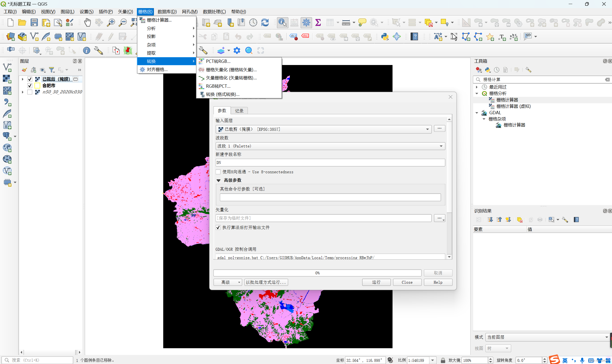Open the band number dropdown
Screen dimensions: 612x364
pyautogui.click(x=441, y=146)
